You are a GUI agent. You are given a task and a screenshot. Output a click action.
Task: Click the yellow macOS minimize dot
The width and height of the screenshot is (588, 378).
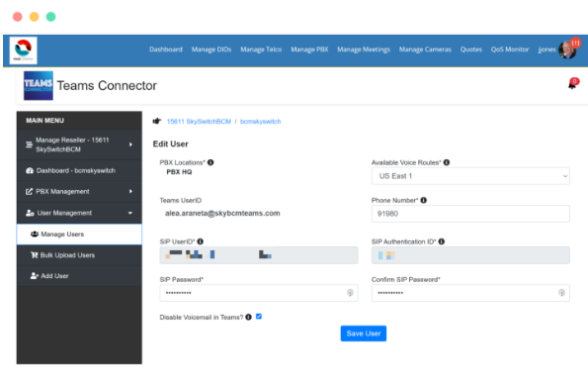point(35,17)
